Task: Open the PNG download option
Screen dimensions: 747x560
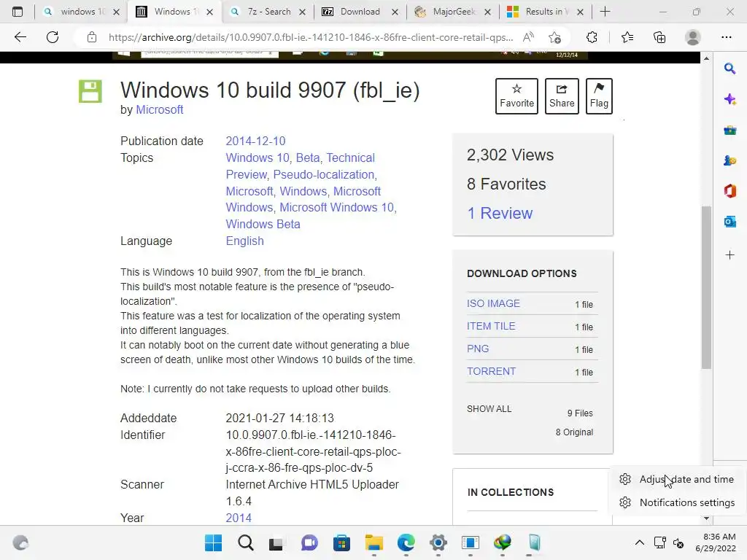Action: point(478,349)
